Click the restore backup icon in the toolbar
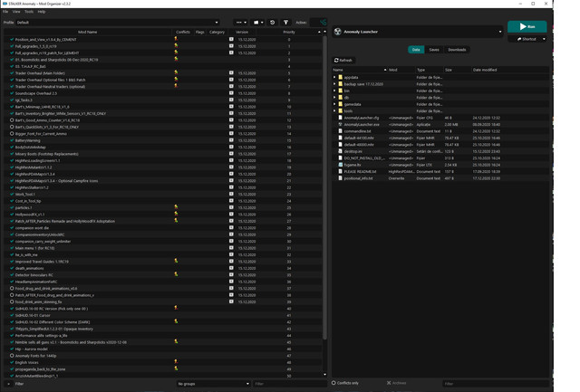Viewport: 580px width, 392px height. [x=272, y=23]
